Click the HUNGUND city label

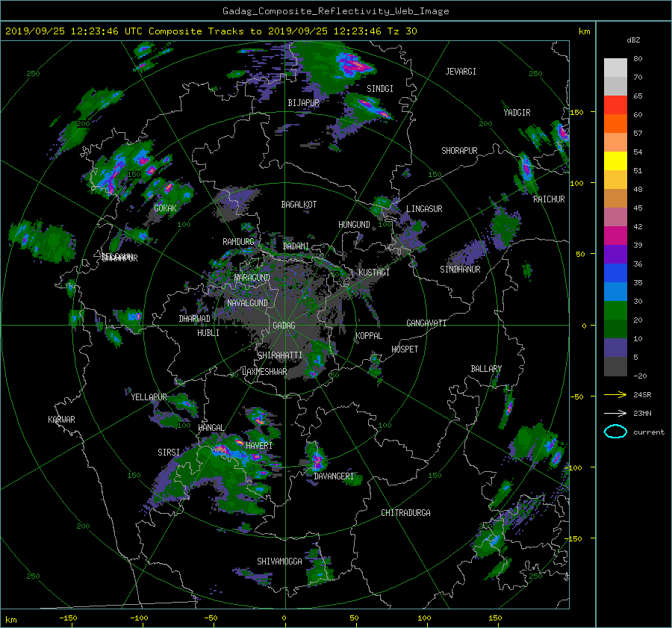tap(354, 225)
